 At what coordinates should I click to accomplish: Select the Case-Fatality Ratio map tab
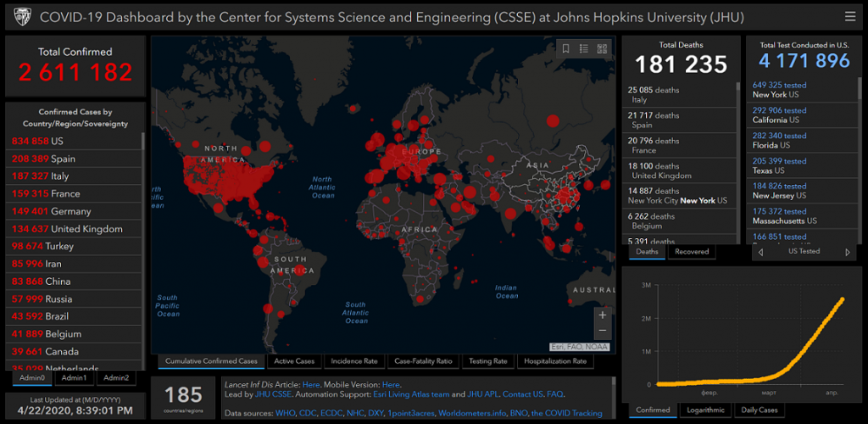424,361
